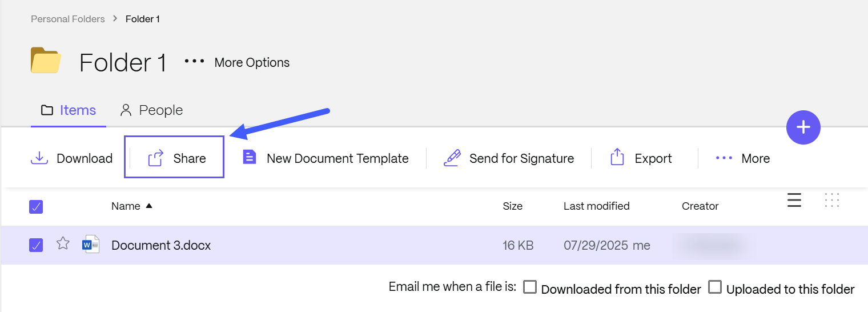868x312 pixels.
Task: Enable email when file uploaded to folder
Action: pyautogui.click(x=715, y=287)
